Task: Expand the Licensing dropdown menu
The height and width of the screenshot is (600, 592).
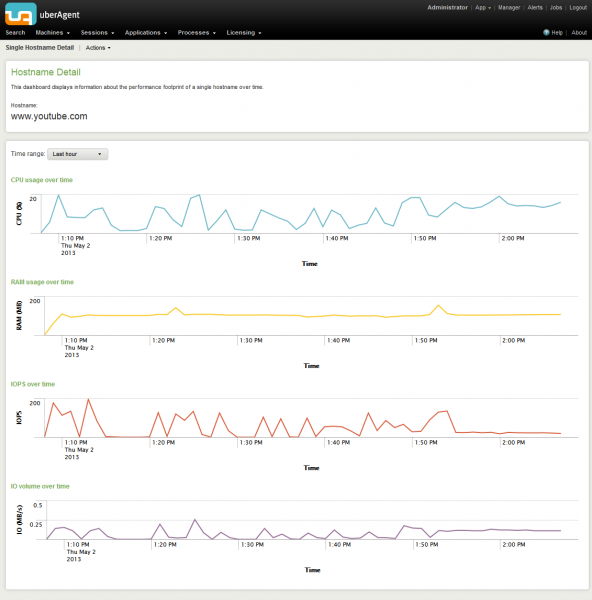Action: 244,33
